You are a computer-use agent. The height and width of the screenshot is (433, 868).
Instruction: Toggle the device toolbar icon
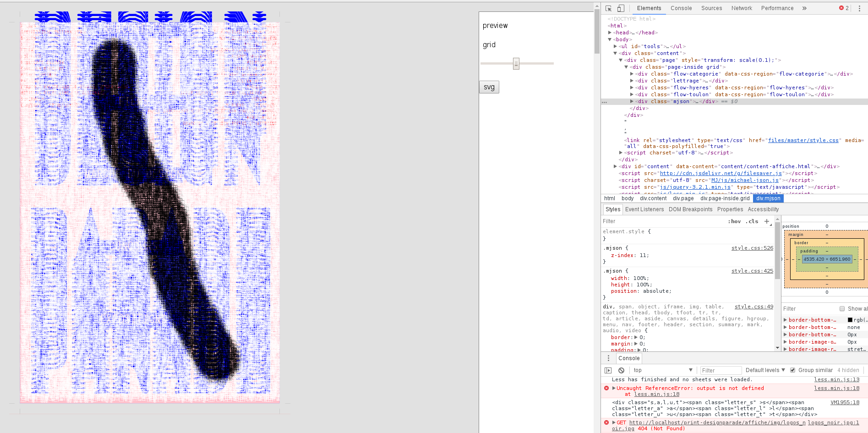pyautogui.click(x=621, y=8)
